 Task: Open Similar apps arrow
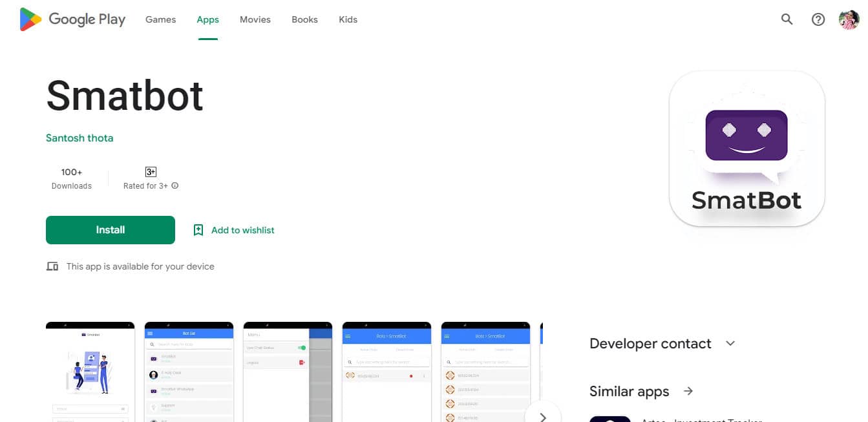pyautogui.click(x=688, y=391)
